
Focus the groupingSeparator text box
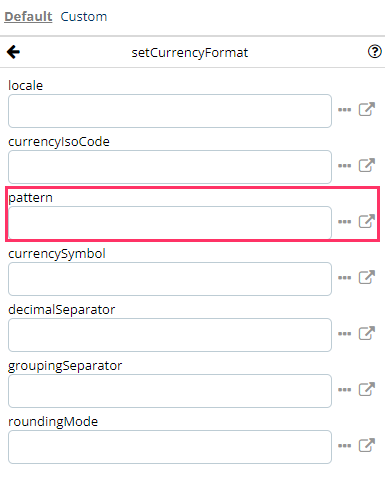[170, 391]
